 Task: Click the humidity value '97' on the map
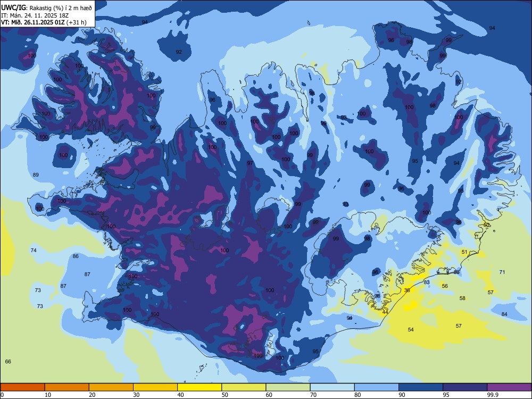(x=250, y=163)
